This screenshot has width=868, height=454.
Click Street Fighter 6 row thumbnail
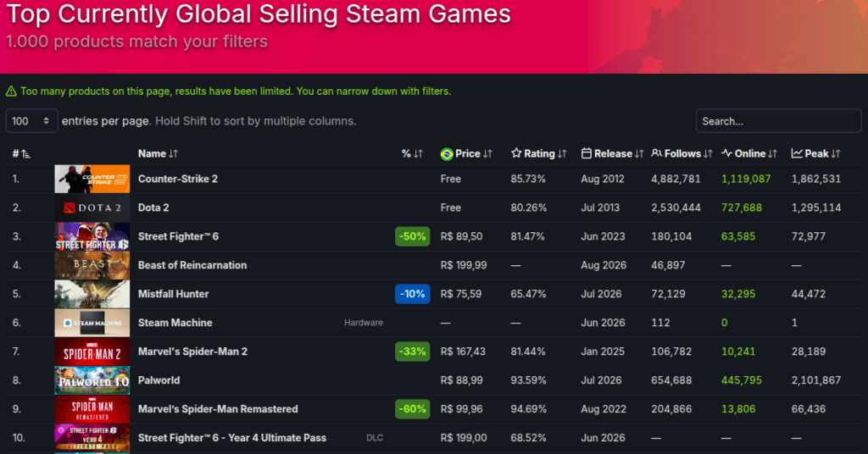pos(92,236)
